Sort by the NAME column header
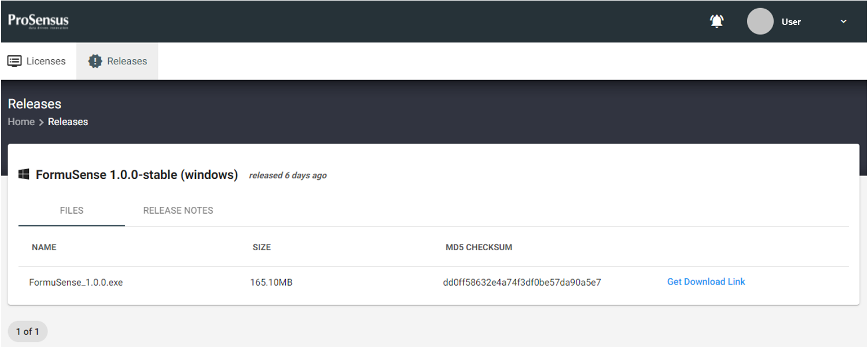868x347 pixels. pos(43,247)
